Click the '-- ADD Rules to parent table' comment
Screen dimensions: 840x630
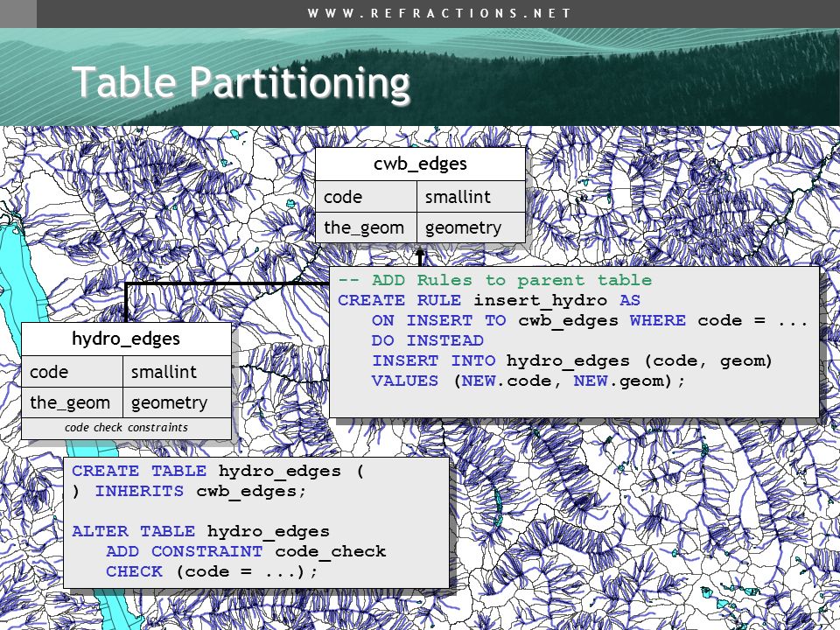(494, 280)
